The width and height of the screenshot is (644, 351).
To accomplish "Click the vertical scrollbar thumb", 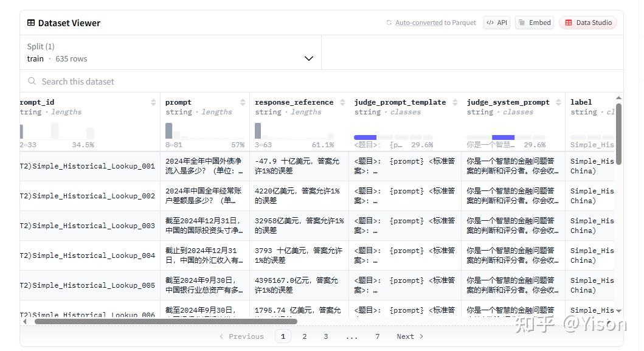I will [618, 134].
